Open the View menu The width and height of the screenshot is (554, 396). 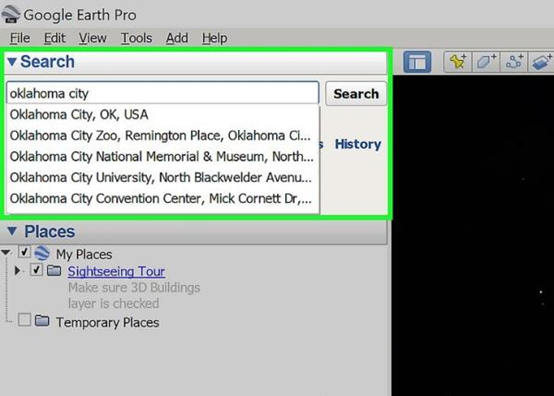92,38
